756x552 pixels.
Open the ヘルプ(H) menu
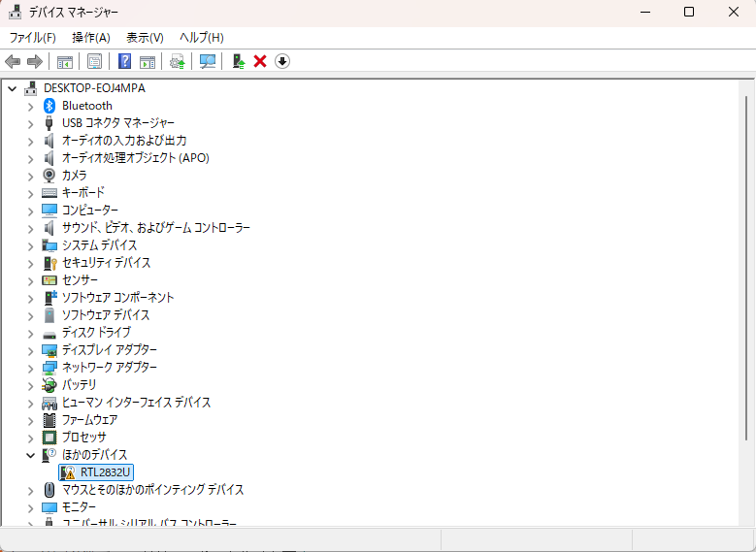click(x=201, y=37)
